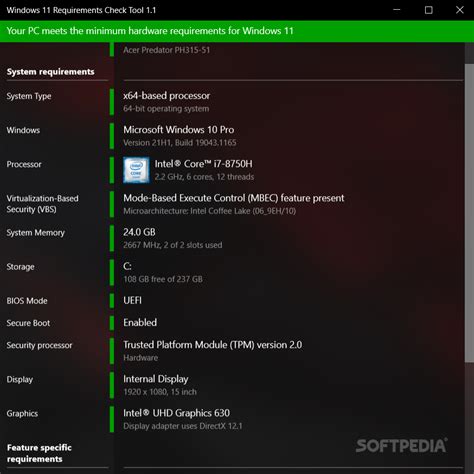Select the 'Acer Predator PH315-51' model text
Screen dimensions: 474x474
pos(166,50)
